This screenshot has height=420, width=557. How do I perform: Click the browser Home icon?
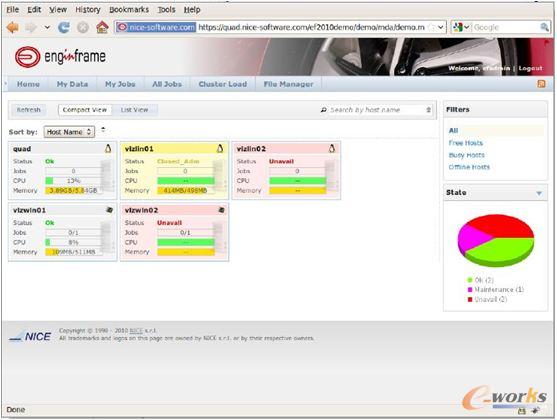pos(102,27)
